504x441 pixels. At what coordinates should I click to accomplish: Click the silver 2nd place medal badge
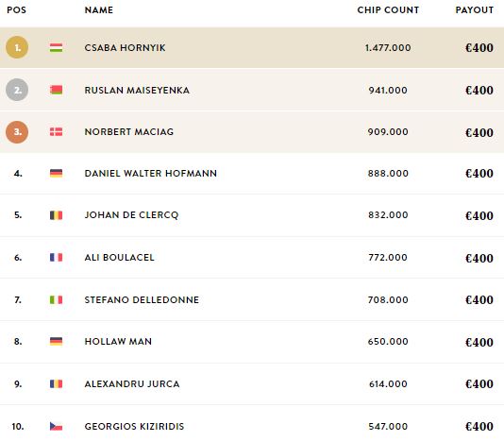17,90
